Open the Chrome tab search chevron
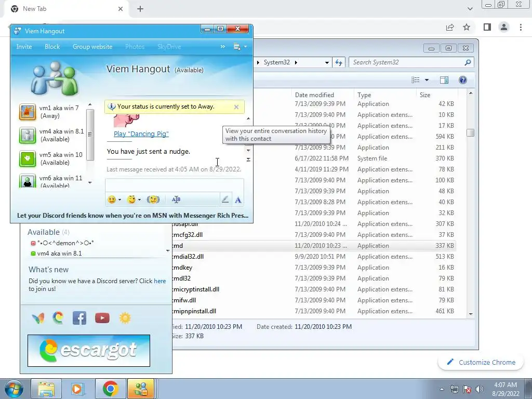The width and height of the screenshot is (532, 399). pos(470,9)
